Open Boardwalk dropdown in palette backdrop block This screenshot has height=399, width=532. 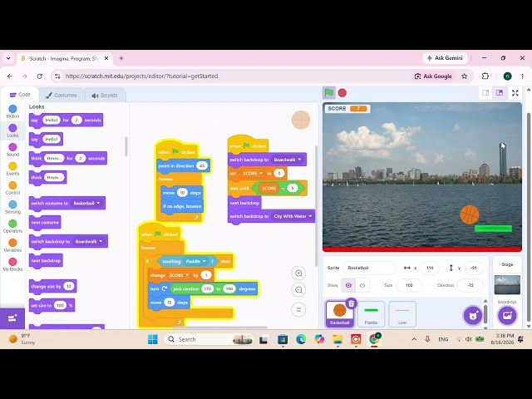(x=89, y=242)
